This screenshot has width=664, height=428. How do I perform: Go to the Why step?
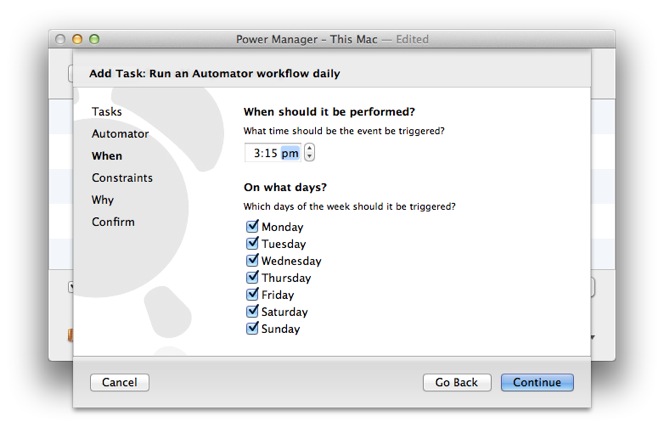(x=103, y=200)
